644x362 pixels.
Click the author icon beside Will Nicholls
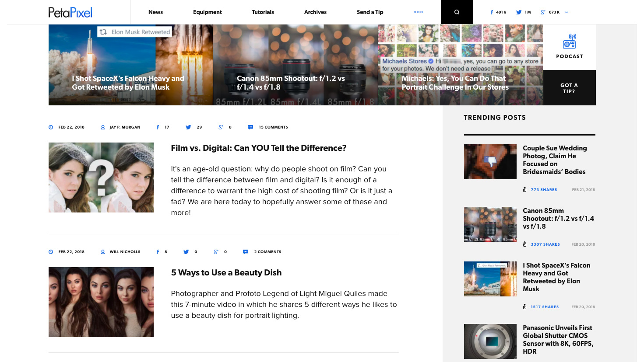[x=103, y=252]
